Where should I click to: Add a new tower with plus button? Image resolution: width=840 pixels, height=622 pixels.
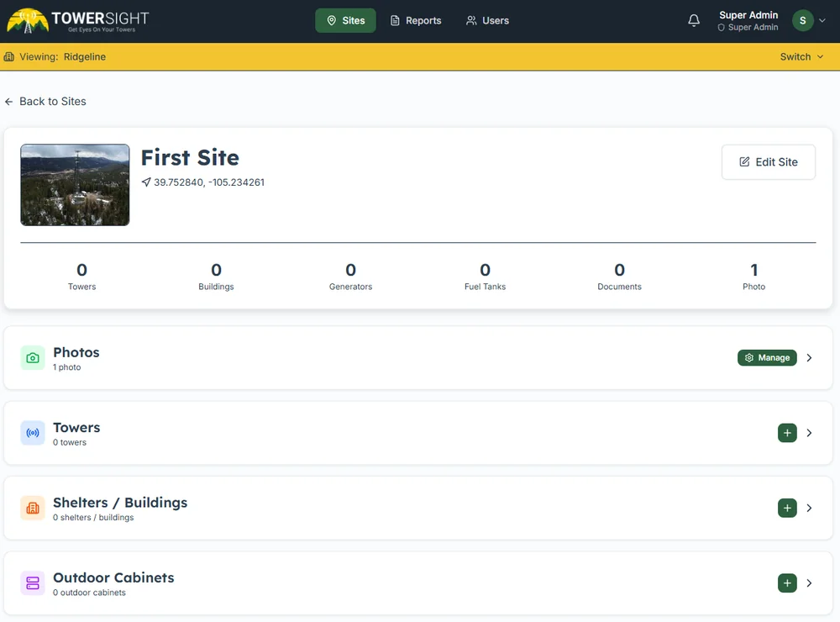tap(787, 433)
